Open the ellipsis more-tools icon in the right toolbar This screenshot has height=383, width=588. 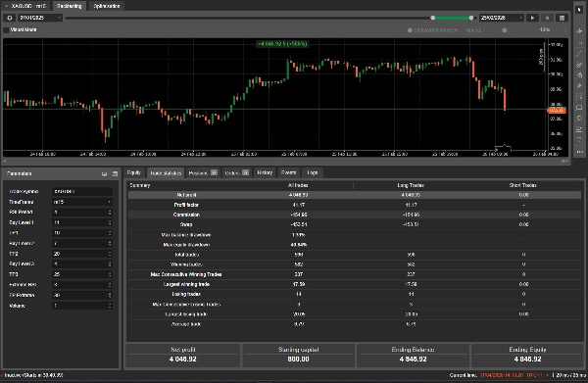pos(579,152)
